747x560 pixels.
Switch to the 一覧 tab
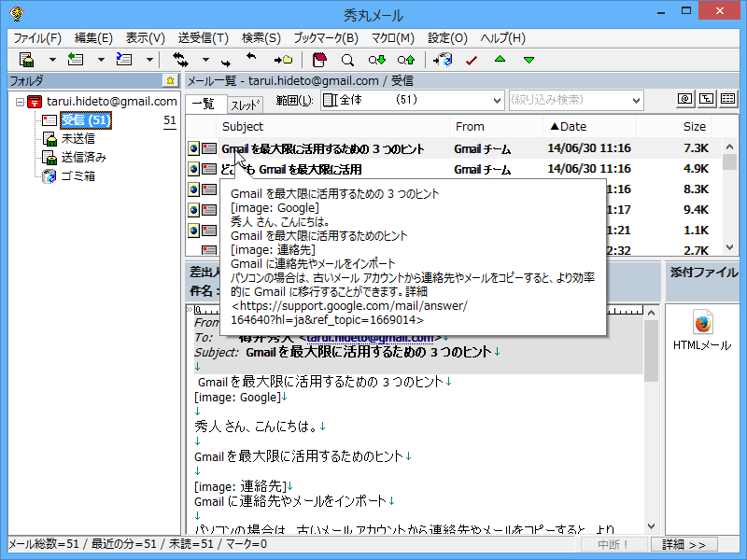click(204, 104)
